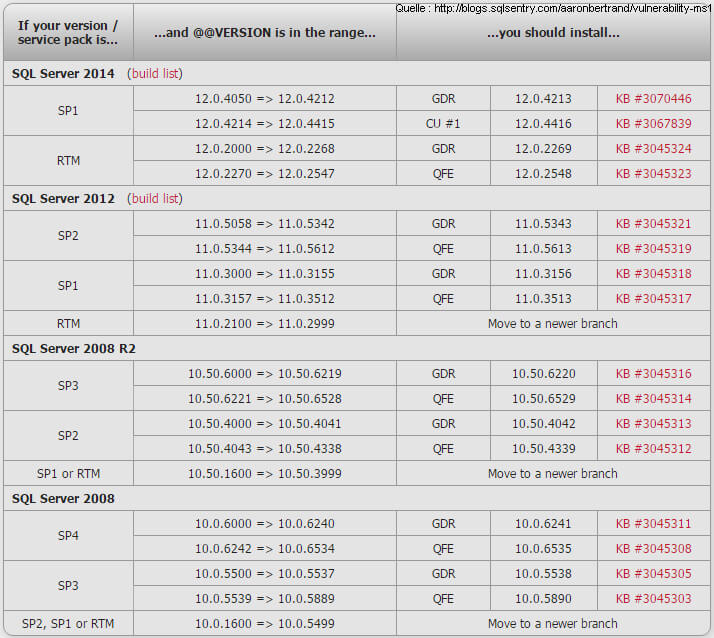Click the SP1 or RTM row label
The image size is (714, 638).
coord(68,474)
